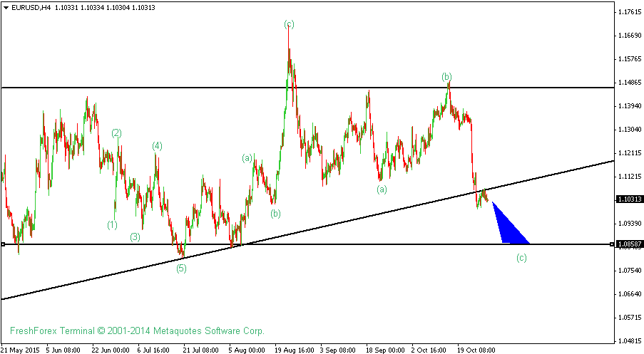
Task: Click the (c) label below the blue triangle
Action: pyautogui.click(x=521, y=258)
